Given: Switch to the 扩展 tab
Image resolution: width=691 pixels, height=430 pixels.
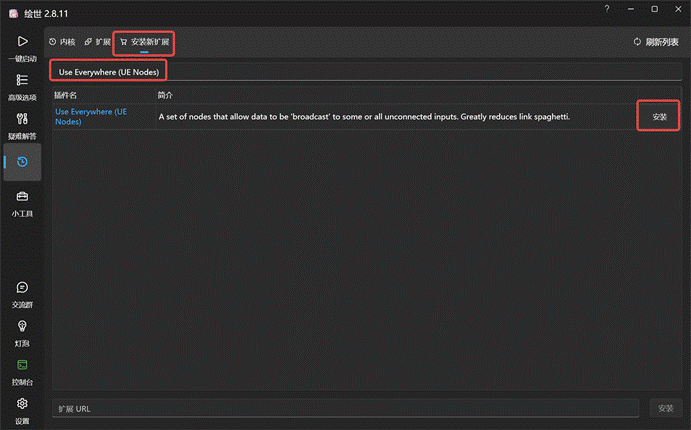Looking at the screenshot, I should pyautogui.click(x=98, y=42).
